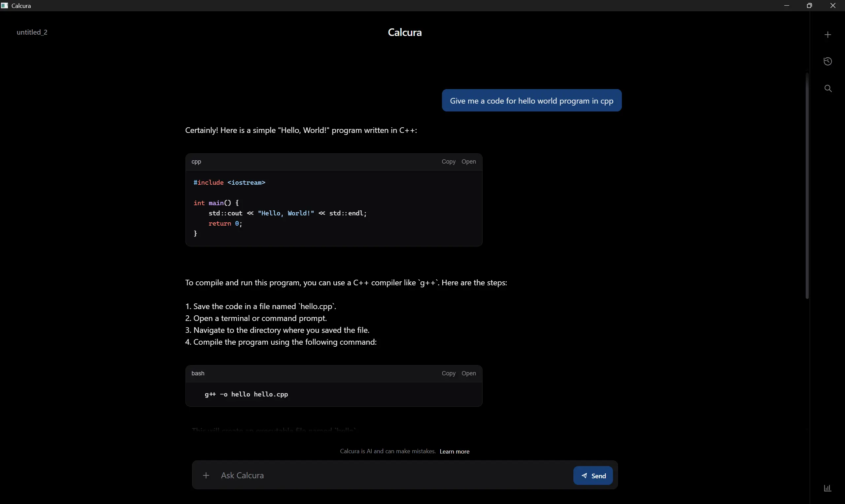Click step 1 Save the code line
The height and width of the screenshot is (504, 845).
[261, 306]
